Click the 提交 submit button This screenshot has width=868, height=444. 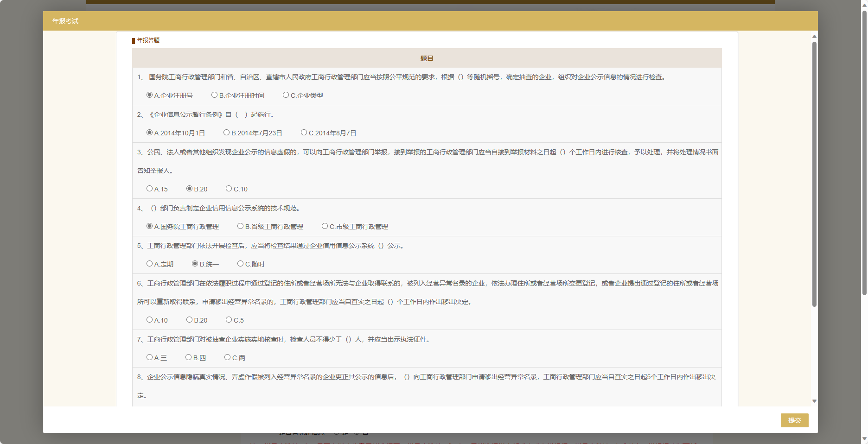[x=794, y=420]
